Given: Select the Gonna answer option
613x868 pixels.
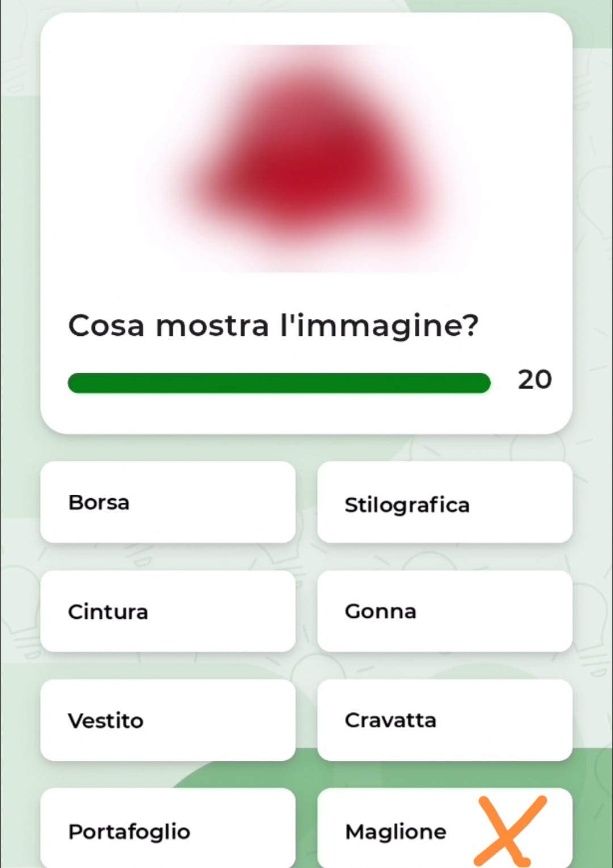Looking at the screenshot, I should [x=444, y=611].
